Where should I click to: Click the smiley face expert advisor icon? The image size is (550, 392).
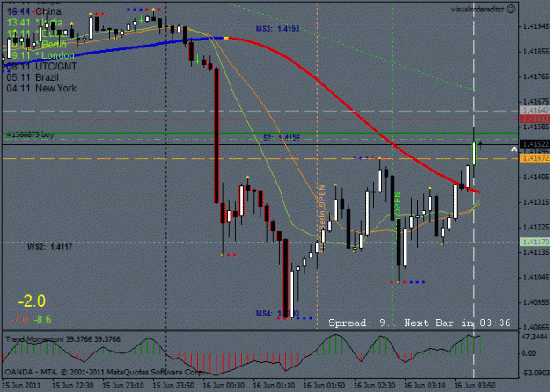[511, 9]
